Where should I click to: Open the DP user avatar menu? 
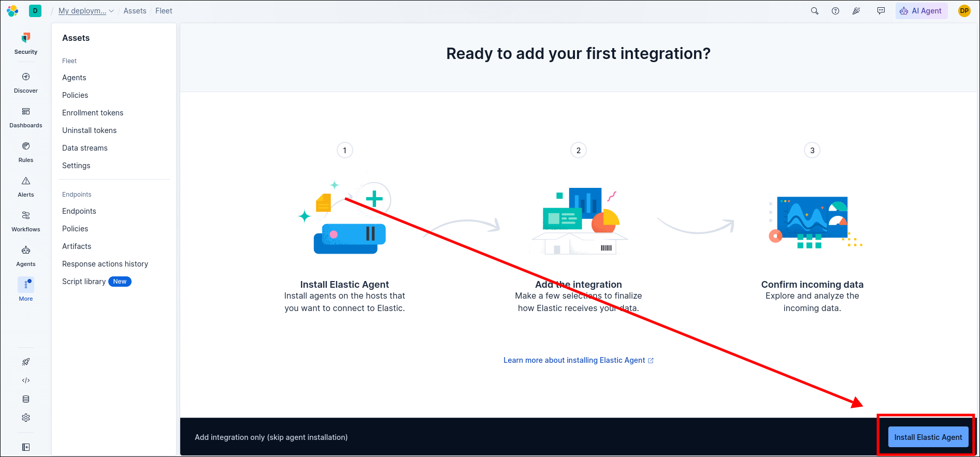964,11
